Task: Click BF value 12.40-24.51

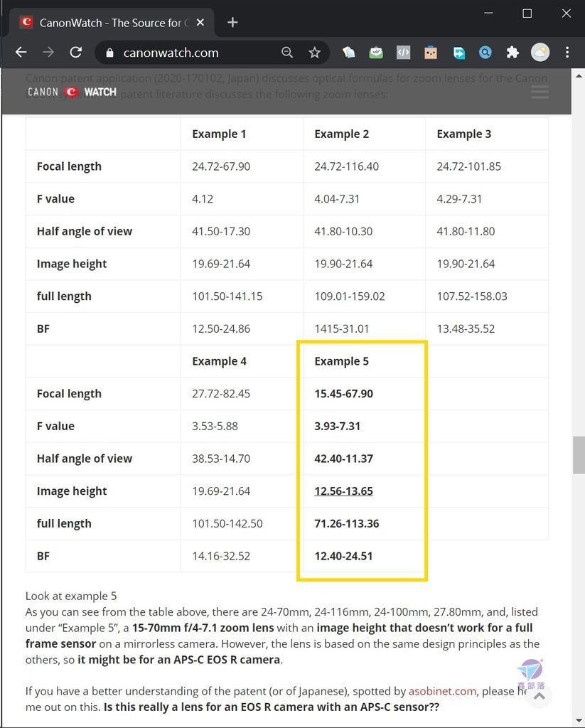Action: point(343,556)
